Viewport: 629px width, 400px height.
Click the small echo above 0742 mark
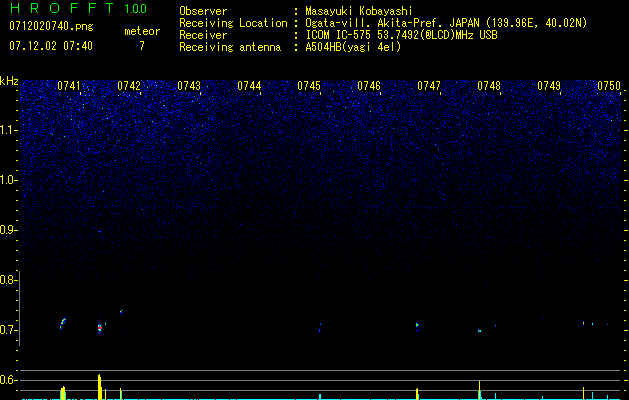point(121,312)
